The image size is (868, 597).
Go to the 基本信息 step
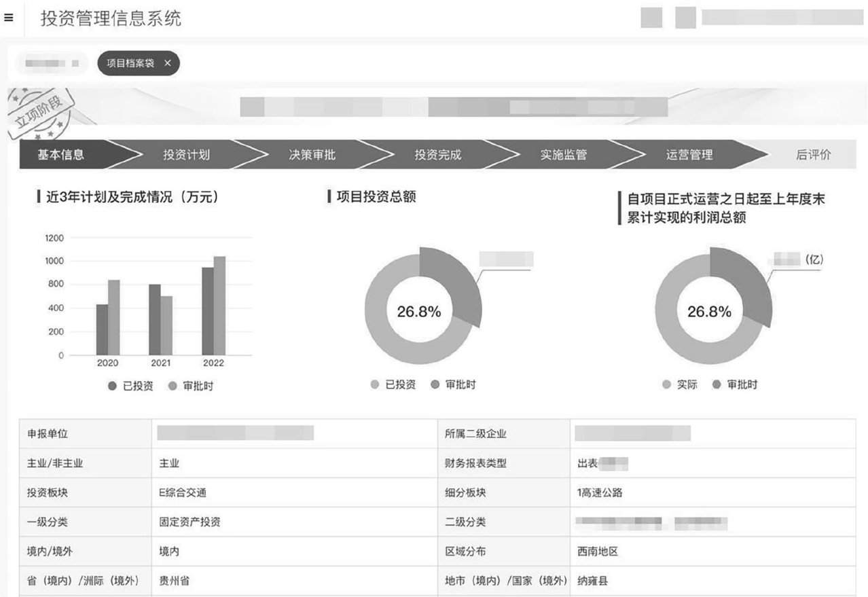[61, 155]
